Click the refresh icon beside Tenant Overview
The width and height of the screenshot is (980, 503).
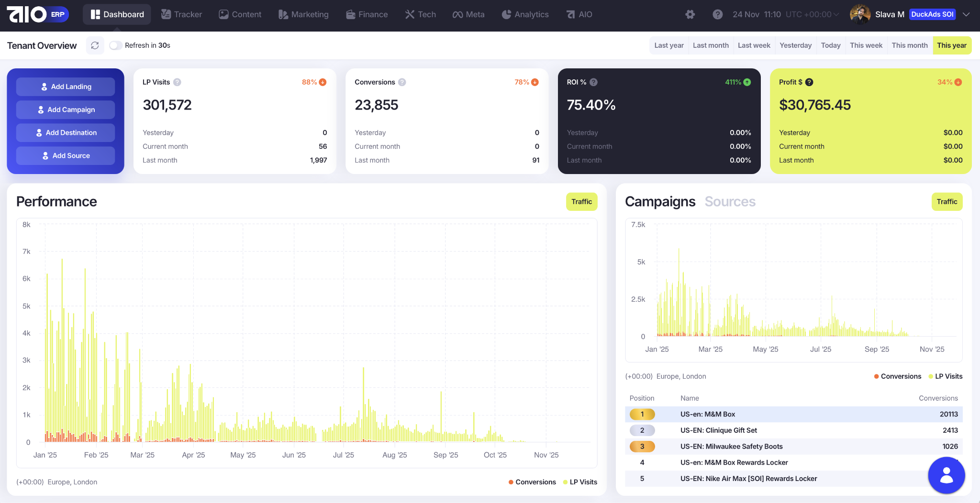click(95, 45)
